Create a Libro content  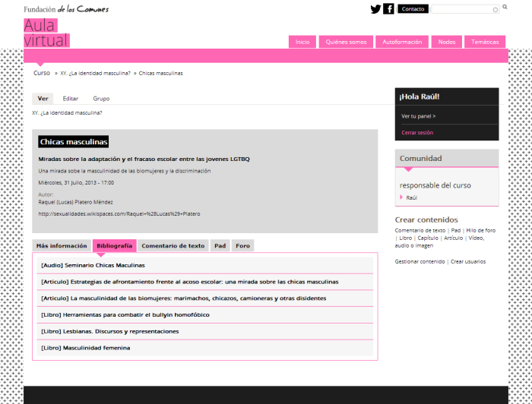(x=405, y=238)
